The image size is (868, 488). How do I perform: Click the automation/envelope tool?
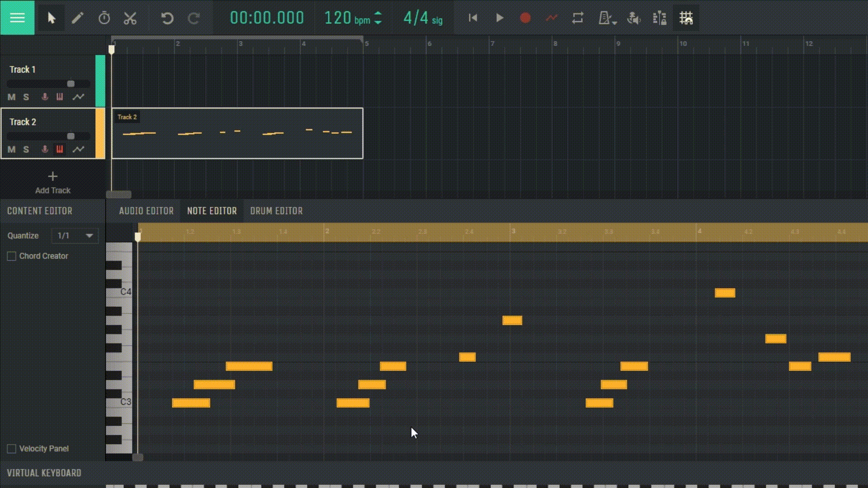[x=551, y=18]
